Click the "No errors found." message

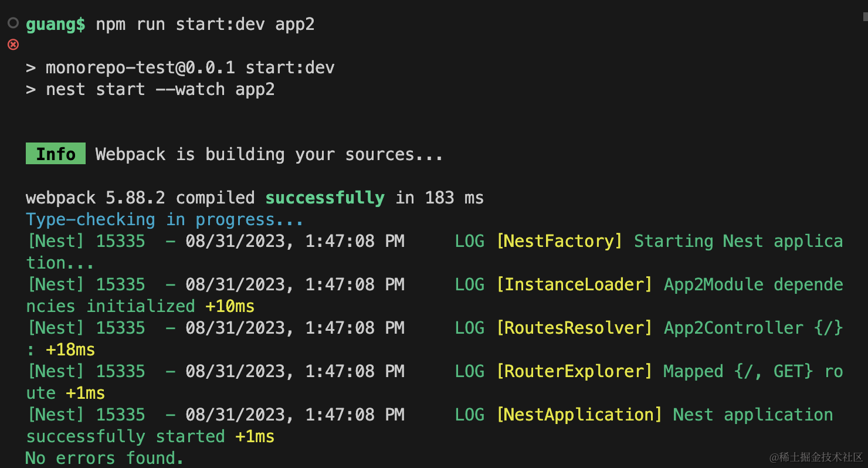click(104, 458)
